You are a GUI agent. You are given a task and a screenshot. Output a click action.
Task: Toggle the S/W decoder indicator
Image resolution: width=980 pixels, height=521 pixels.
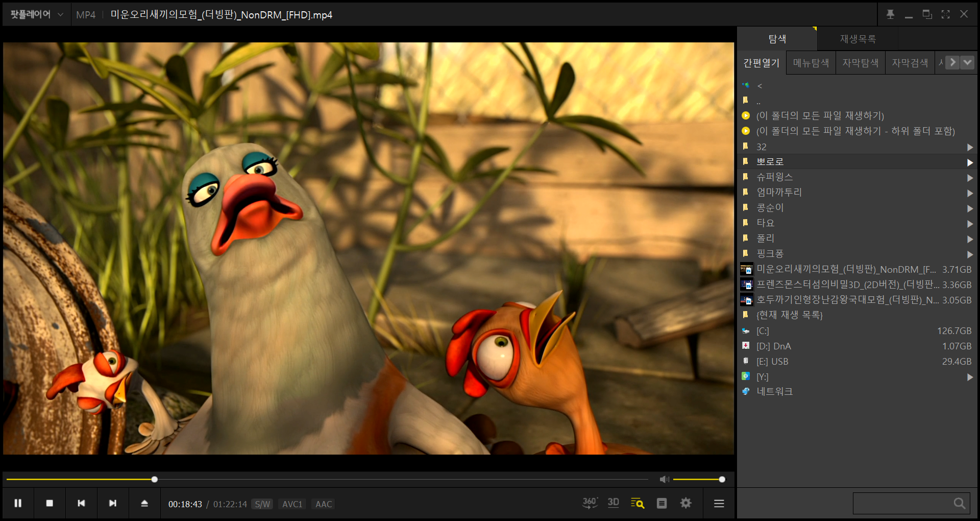pyautogui.click(x=262, y=504)
